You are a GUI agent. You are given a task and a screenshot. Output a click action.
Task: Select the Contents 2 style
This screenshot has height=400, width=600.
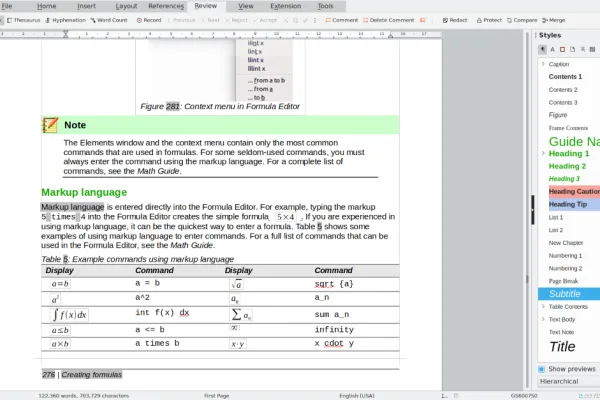tap(563, 90)
